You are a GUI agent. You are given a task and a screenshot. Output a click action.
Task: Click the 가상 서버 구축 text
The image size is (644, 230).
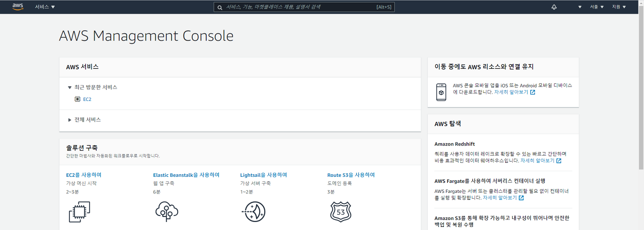[x=256, y=183]
